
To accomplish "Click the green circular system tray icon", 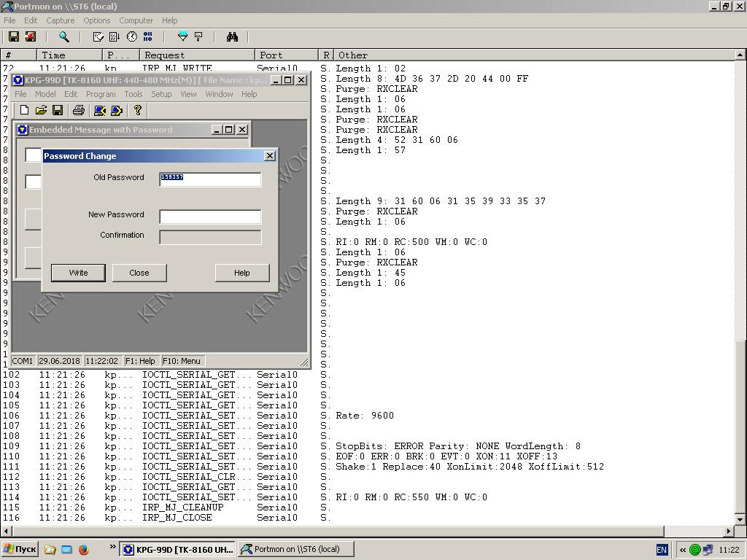I will pos(695,550).
